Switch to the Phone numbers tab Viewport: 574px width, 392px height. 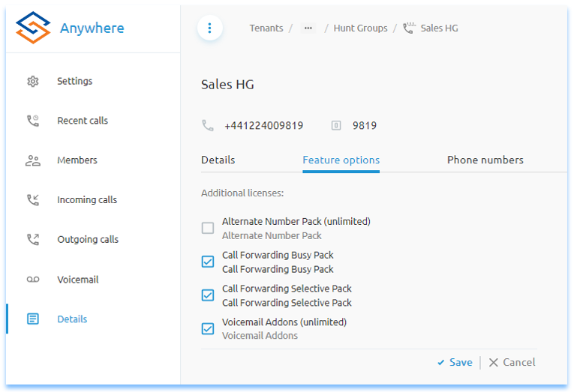tap(485, 160)
